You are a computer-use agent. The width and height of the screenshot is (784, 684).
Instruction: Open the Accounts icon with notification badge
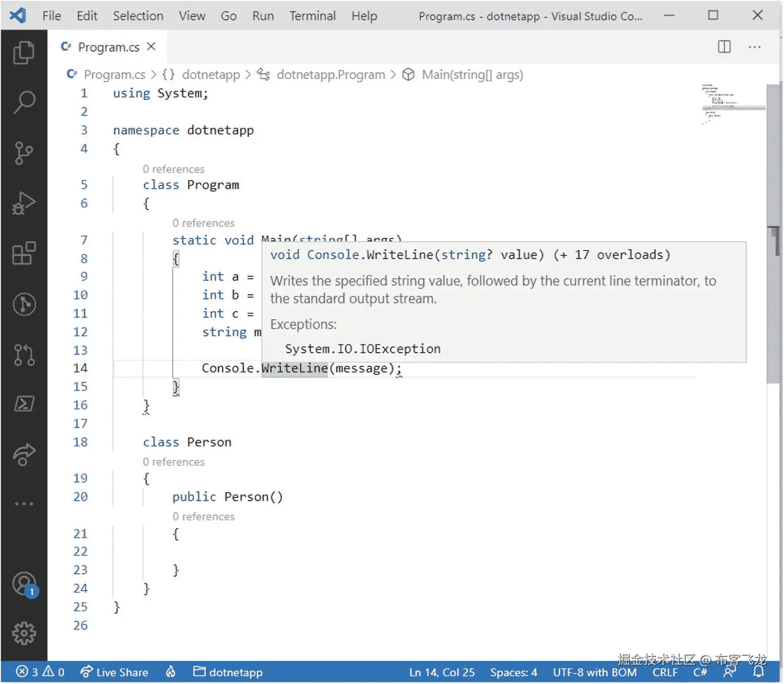click(x=24, y=585)
